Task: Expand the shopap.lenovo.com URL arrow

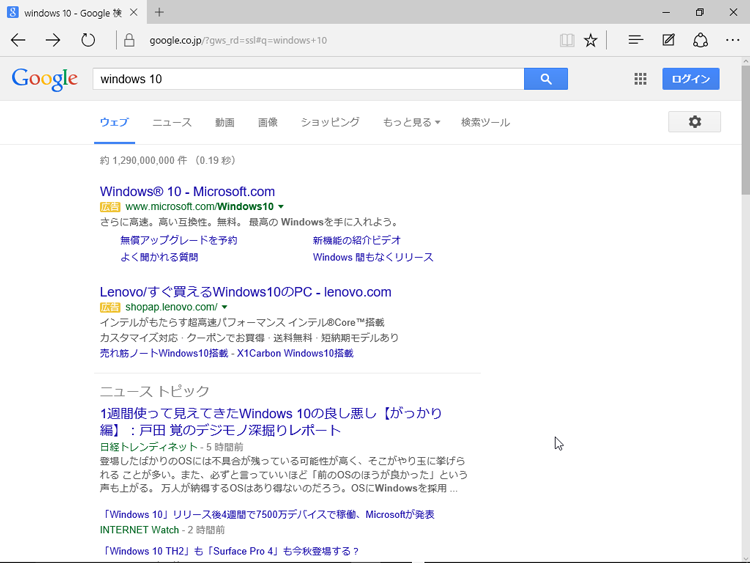Action: [225, 308]
